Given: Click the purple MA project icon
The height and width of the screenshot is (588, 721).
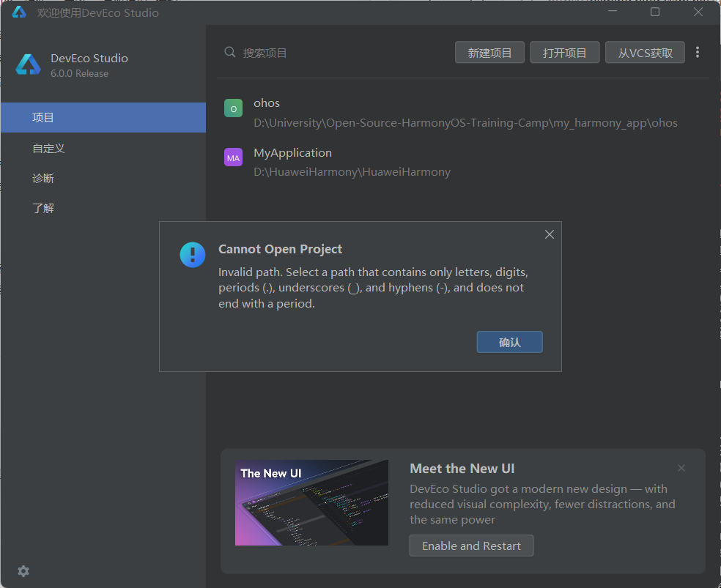Looking at the screenshot, I should (x=233, y=157).
